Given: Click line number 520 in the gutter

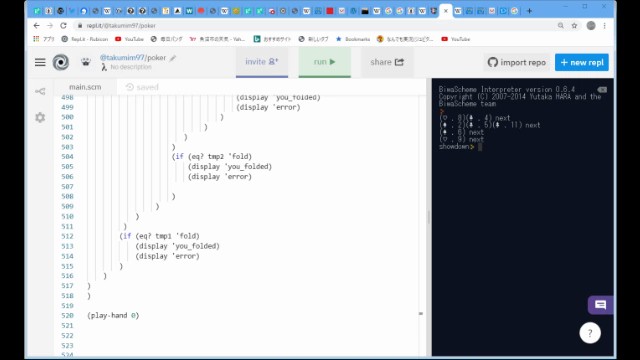Looking at the screenshot, I should [67, 316].
